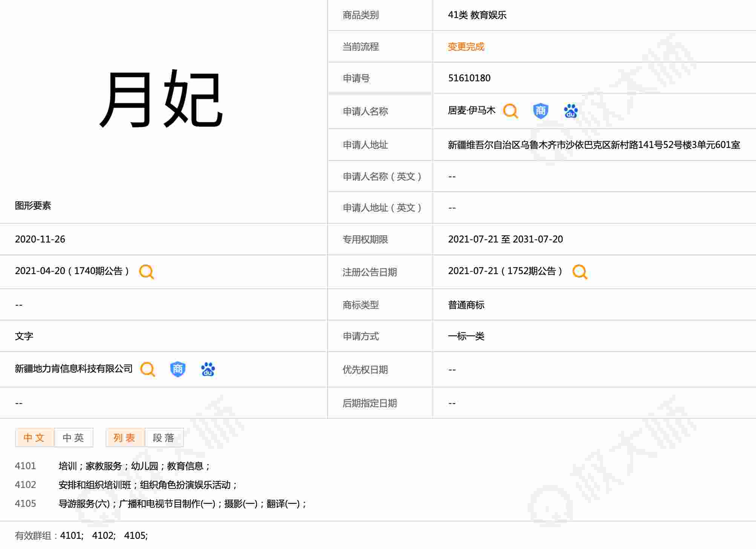
Task: Click the 变更完成 status link
Action: click(466, 47)
